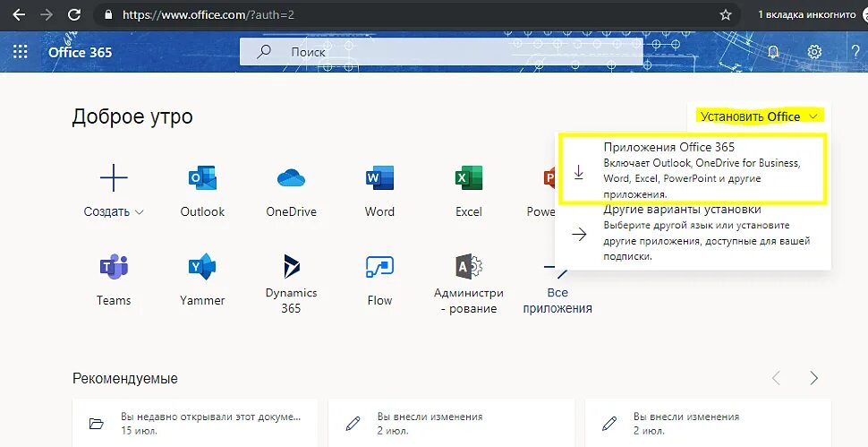This screenshot has width=868, height=447.
Task: Click the search magnifier icon
Action: 264,52
